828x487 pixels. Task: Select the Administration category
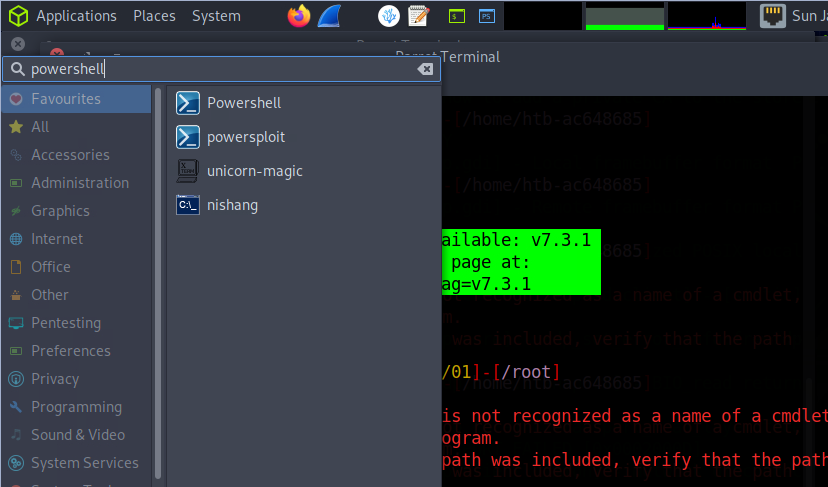pyautogui.click(x=77, y=183)
